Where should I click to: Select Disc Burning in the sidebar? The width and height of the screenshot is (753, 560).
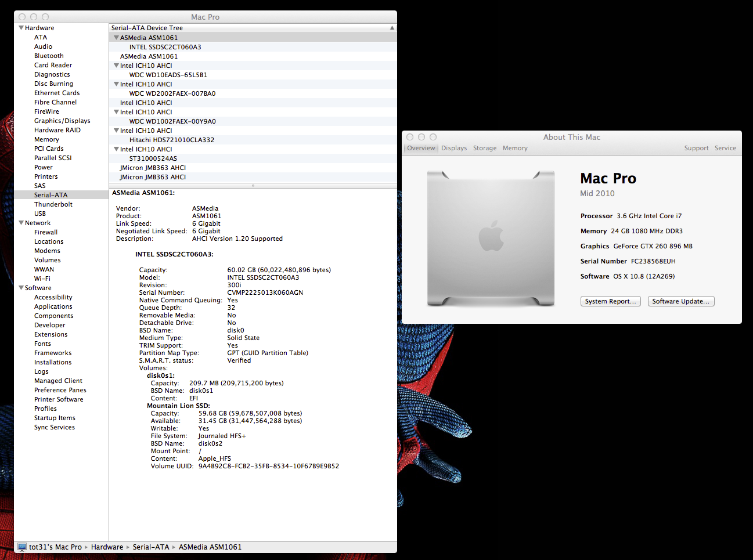[x=53, y=84]
